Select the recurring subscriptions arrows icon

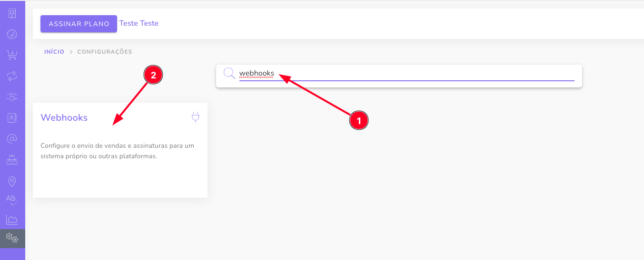(x=12, y=76)
